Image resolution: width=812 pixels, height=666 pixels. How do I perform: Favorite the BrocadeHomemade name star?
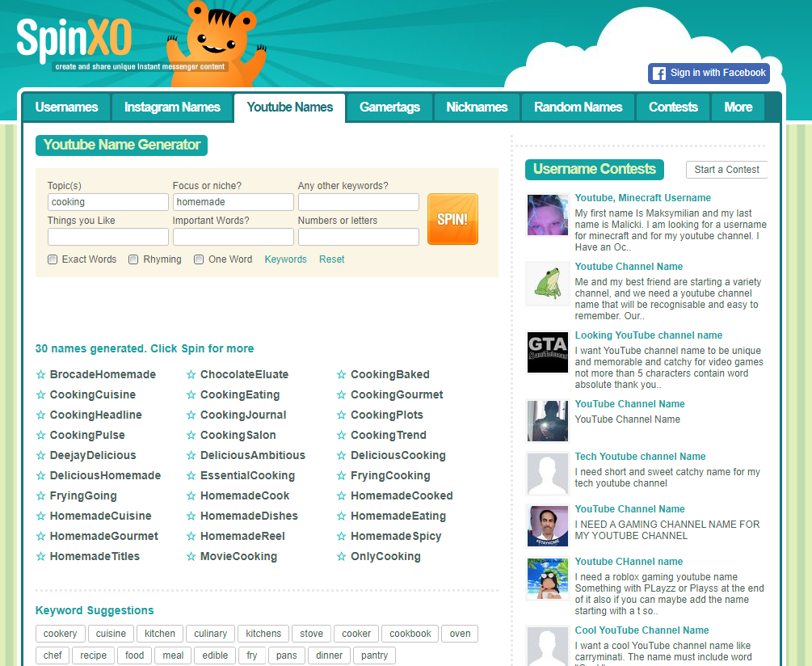point(41,374)
